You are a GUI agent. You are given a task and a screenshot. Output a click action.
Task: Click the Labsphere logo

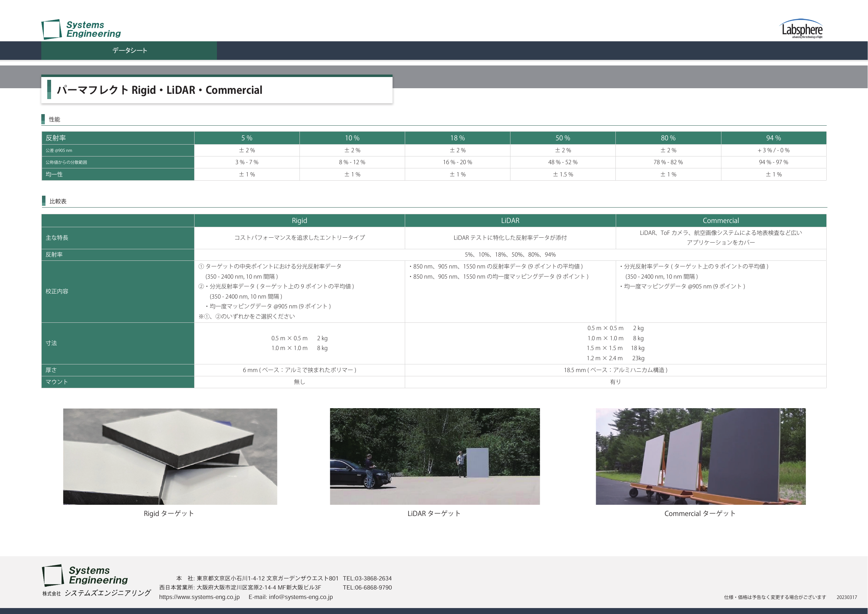802,29
